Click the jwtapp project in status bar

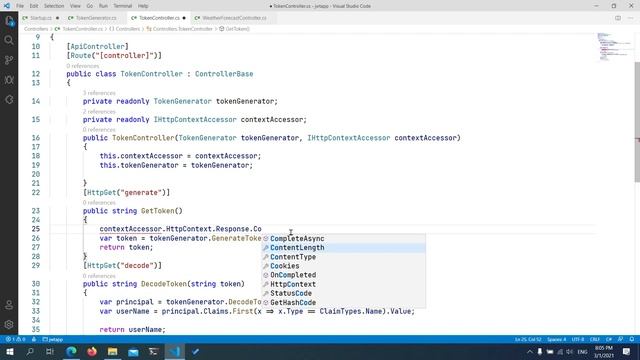[53, 339]
